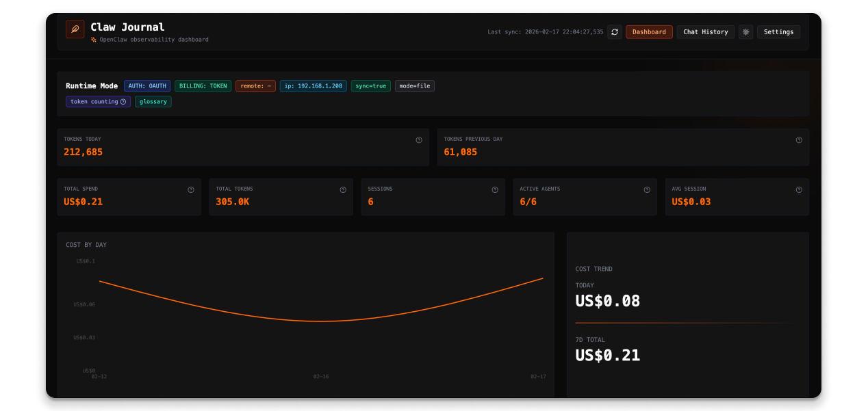
Task: Click the help icon on Active Agents card
Action: click(x=647, y=190)
